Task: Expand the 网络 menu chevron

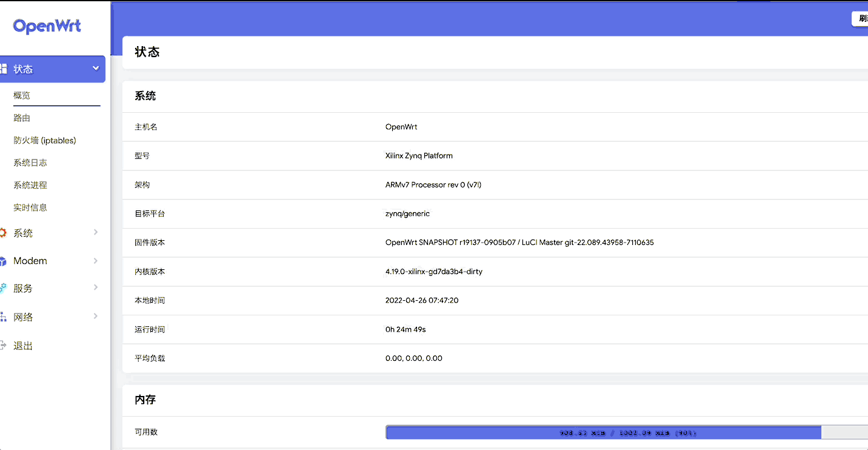Action: (96, 316)
